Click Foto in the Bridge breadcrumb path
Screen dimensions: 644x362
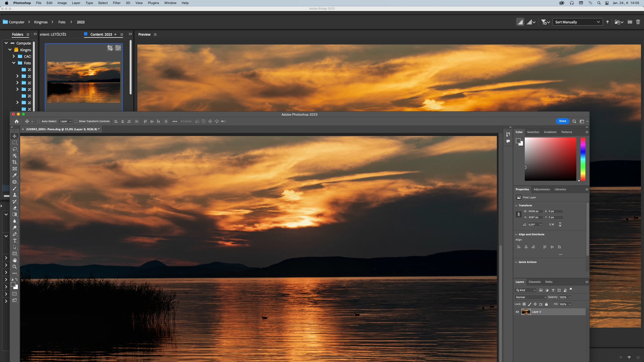(62, 22)
